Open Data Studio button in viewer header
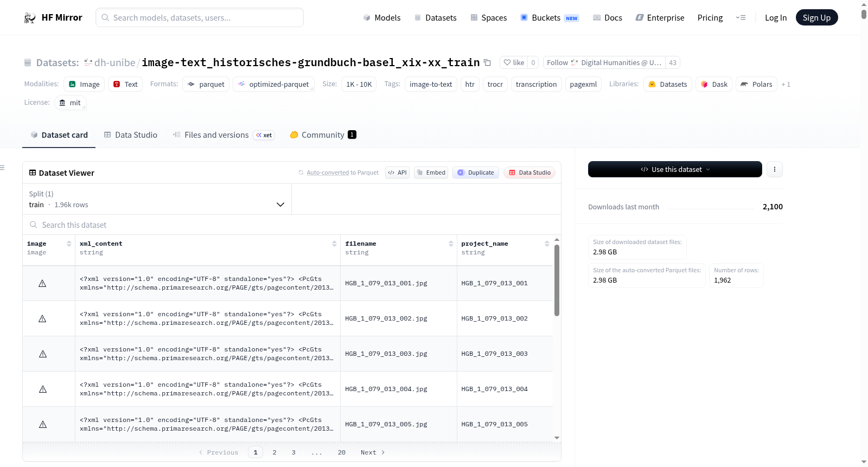The width and height of the screenshot is (868, 467). [529, 172]
